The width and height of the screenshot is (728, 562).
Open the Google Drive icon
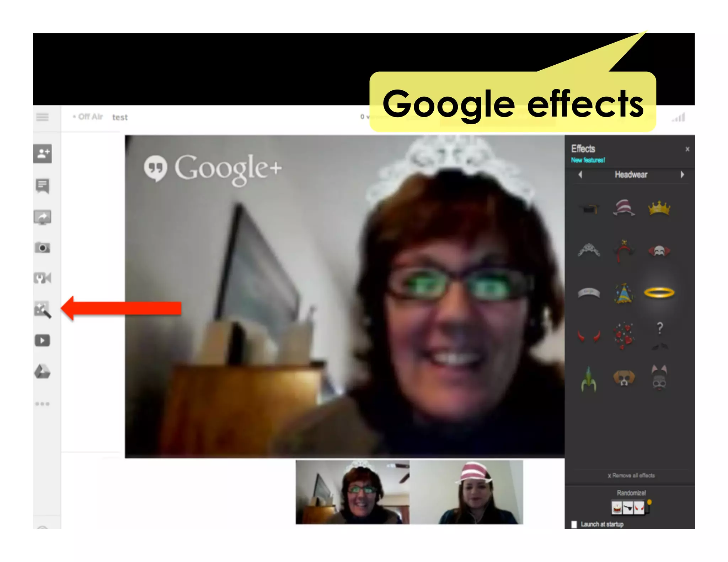point(43,372)
